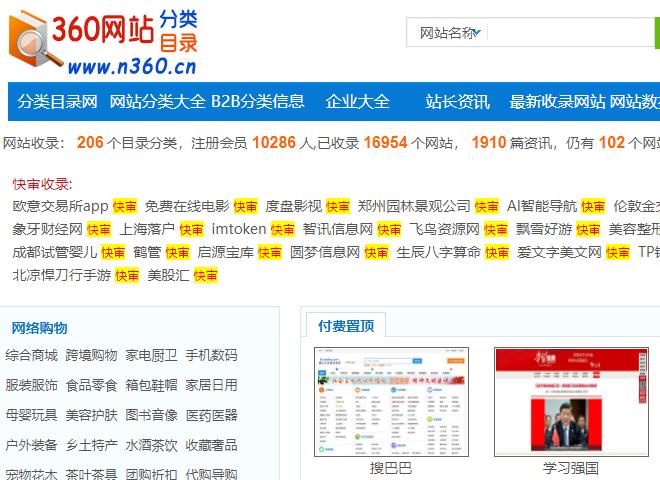The width and height of the screenshot is (660, 480).
Task: Click the 搜巴巴 link below thumbnail
Action: click(391, 468)
